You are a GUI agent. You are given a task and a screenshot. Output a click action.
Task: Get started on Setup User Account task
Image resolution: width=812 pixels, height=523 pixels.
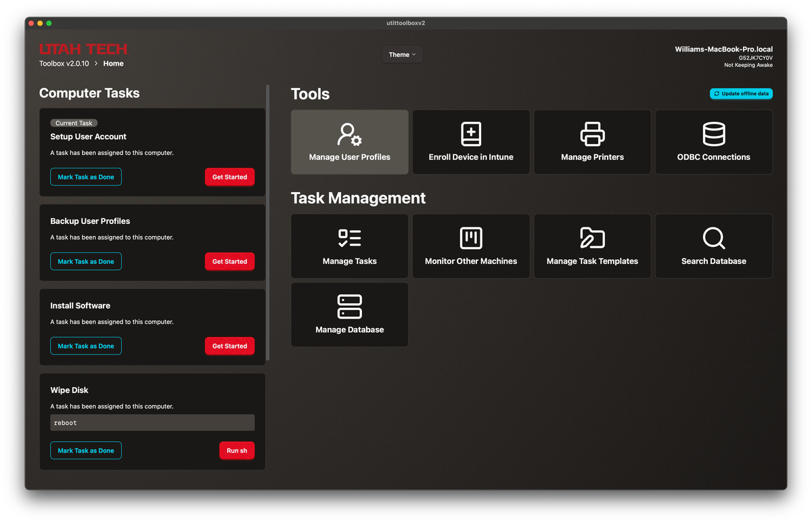click(229, 177)
